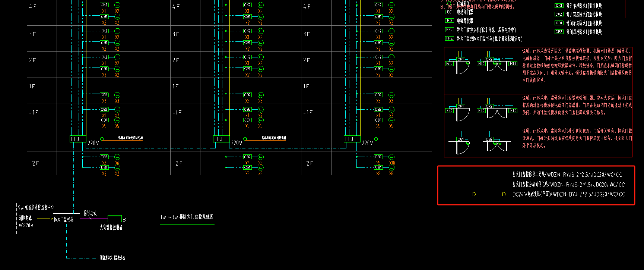
Task: Click the label 9#楼首层消防监控中心
Action: (36, 207)
